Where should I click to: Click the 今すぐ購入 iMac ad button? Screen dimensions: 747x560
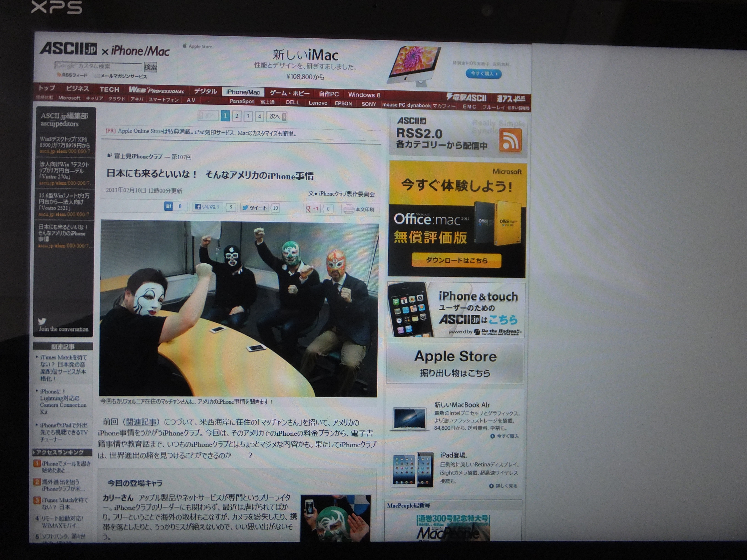point(483,74)
